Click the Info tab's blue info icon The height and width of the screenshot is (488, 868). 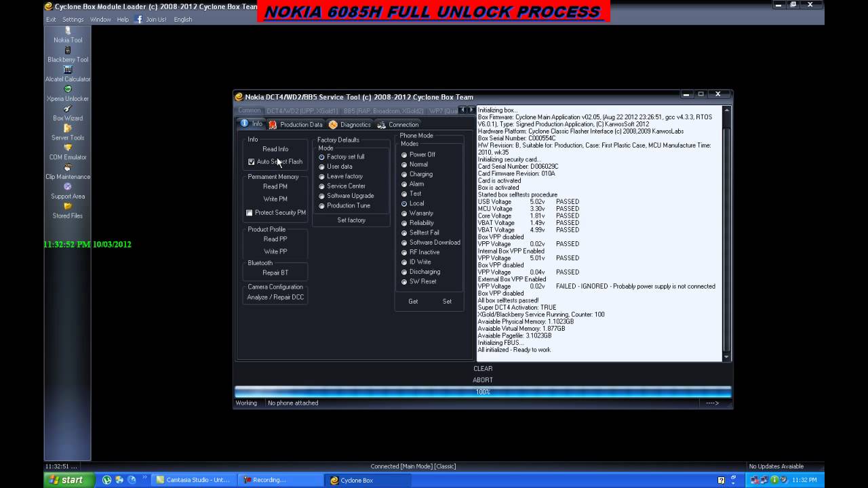(244, 123)
